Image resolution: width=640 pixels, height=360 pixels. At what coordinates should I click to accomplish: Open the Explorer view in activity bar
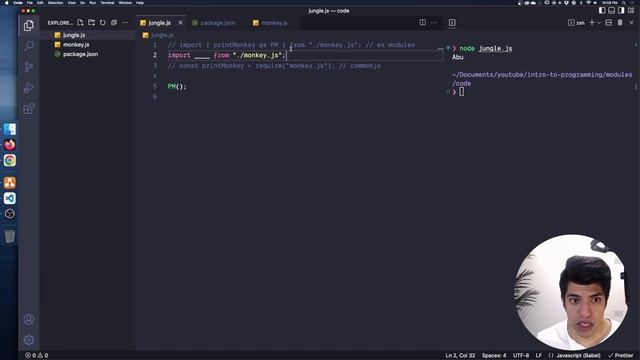pos(29,26)
